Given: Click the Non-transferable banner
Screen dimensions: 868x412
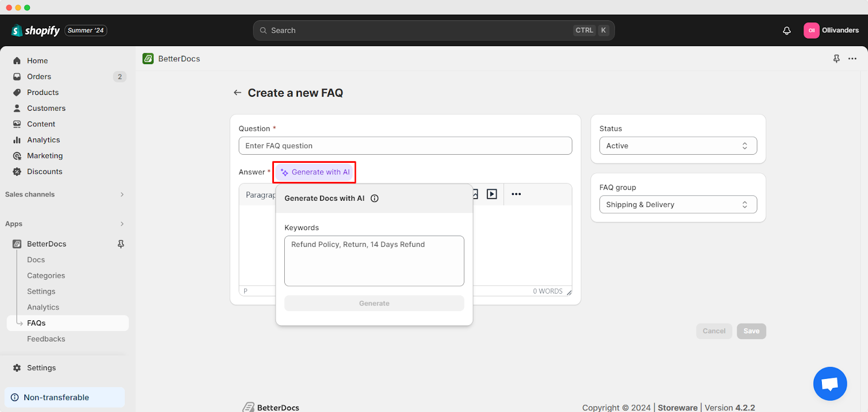Looking at the screenshot, I should 65,397.
